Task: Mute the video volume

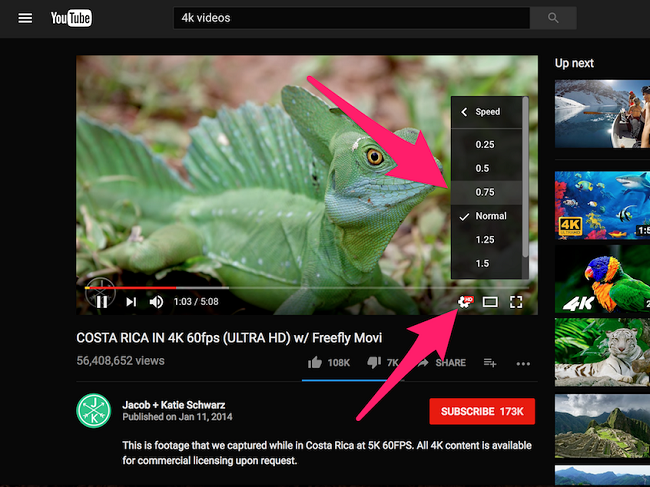Action: pos(156,302)
